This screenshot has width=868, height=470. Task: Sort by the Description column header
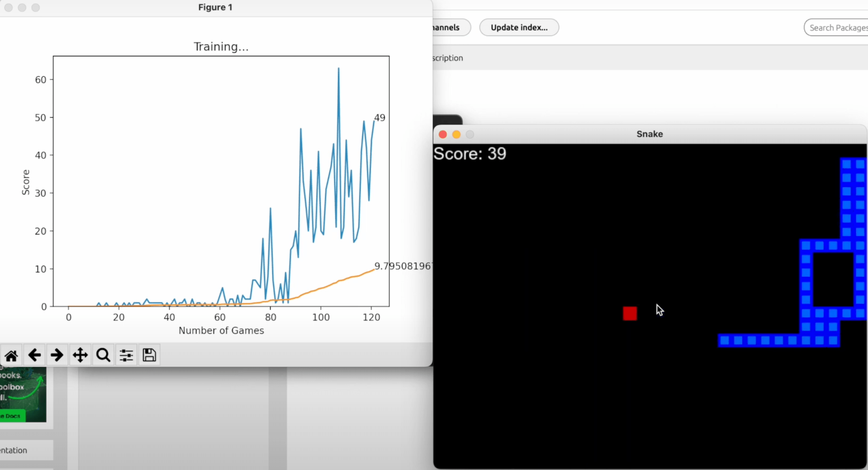point(448,58)
